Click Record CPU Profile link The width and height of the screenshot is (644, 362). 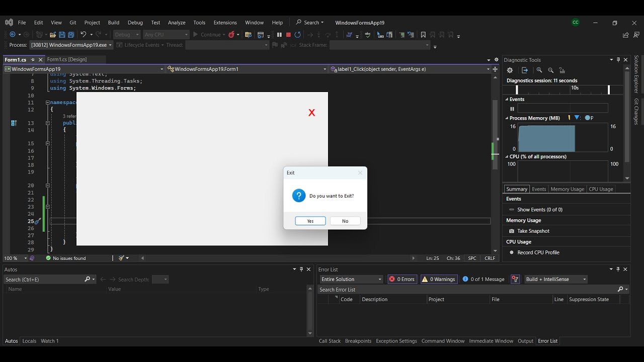coord(538,252)
